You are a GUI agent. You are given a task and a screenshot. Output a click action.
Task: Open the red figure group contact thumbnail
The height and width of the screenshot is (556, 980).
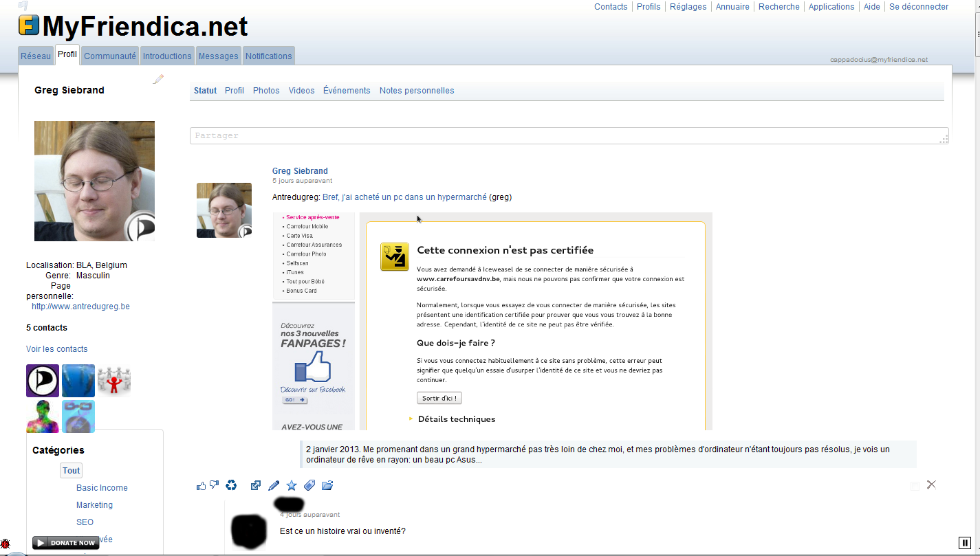click(x=114, y=381)
